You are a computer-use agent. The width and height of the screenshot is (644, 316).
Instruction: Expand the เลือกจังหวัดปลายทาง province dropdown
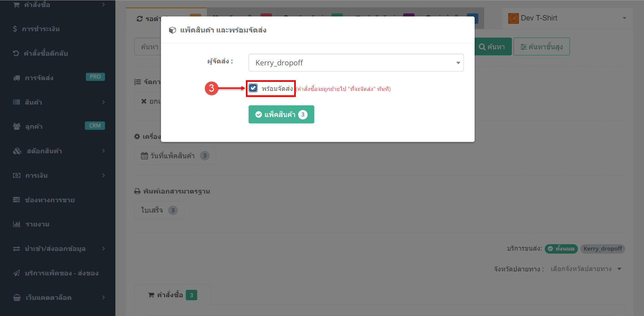(x=586, y=269)
